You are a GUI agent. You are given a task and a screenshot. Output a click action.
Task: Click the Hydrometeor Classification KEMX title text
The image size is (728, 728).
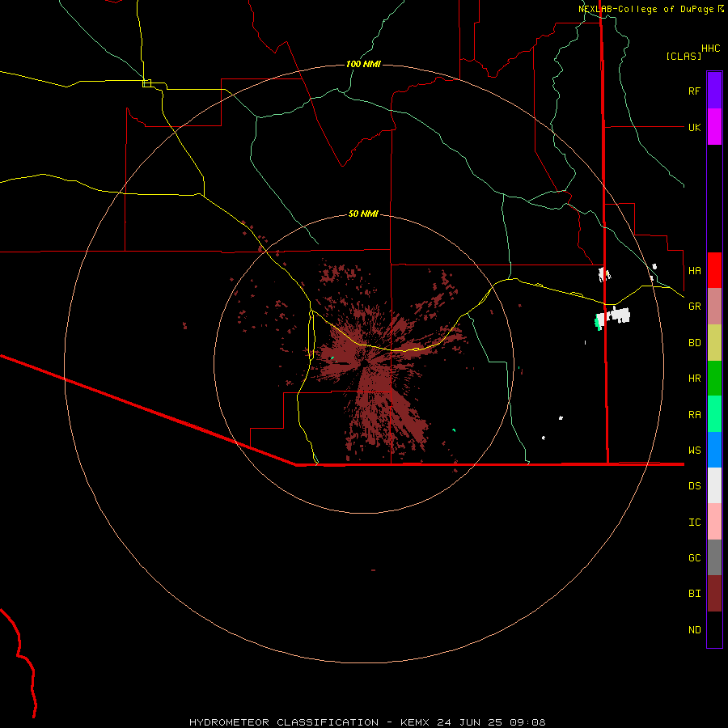[x=367, y=722]
